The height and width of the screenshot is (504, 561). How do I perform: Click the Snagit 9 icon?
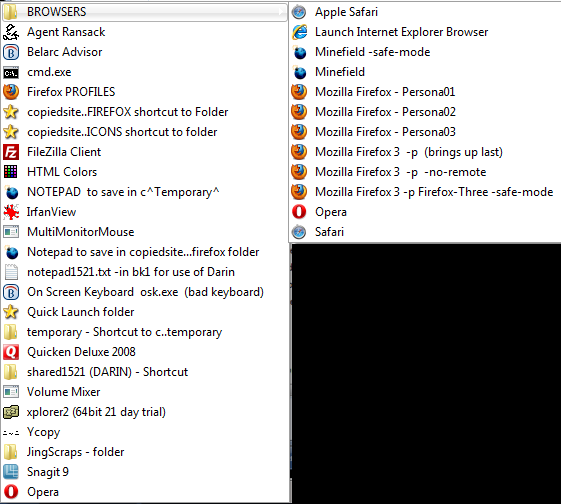pyautogui.click(x=11, y=472)
